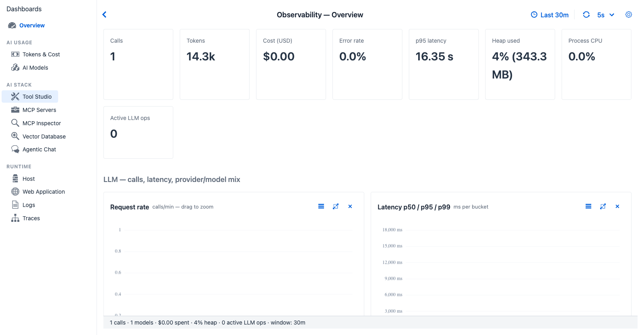Open Latency p50/p95/p99 panel menu

tap(588, 207)
